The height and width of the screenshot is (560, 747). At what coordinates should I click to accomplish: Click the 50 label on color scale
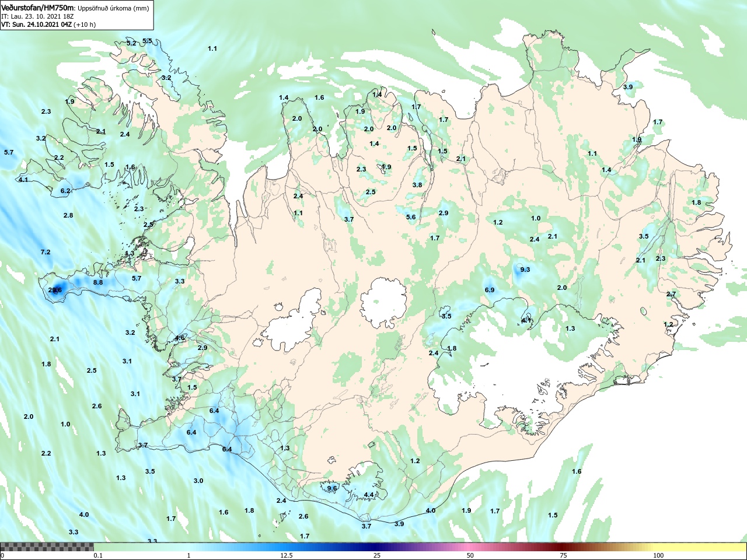tap(470, 555)
